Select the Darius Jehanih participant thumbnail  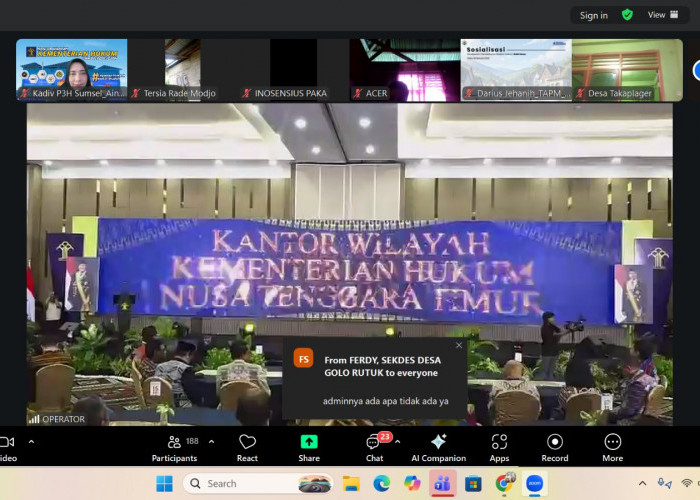(516, 69)
